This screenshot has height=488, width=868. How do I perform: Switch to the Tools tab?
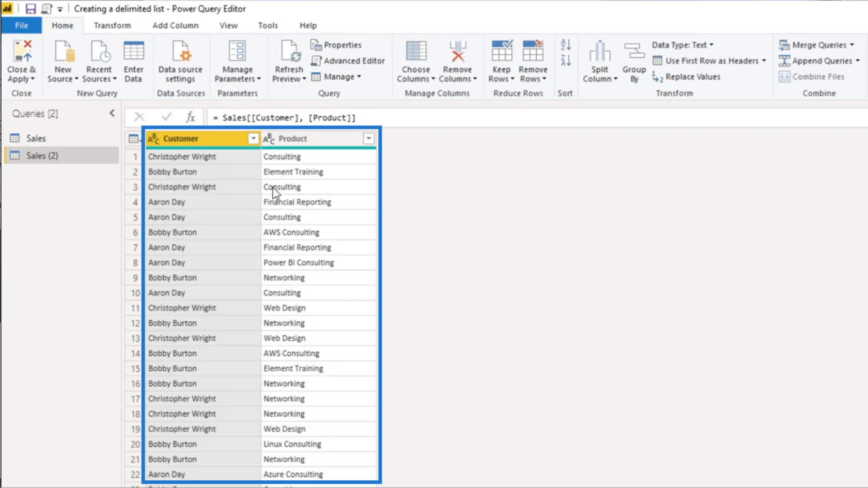point(268,25)
